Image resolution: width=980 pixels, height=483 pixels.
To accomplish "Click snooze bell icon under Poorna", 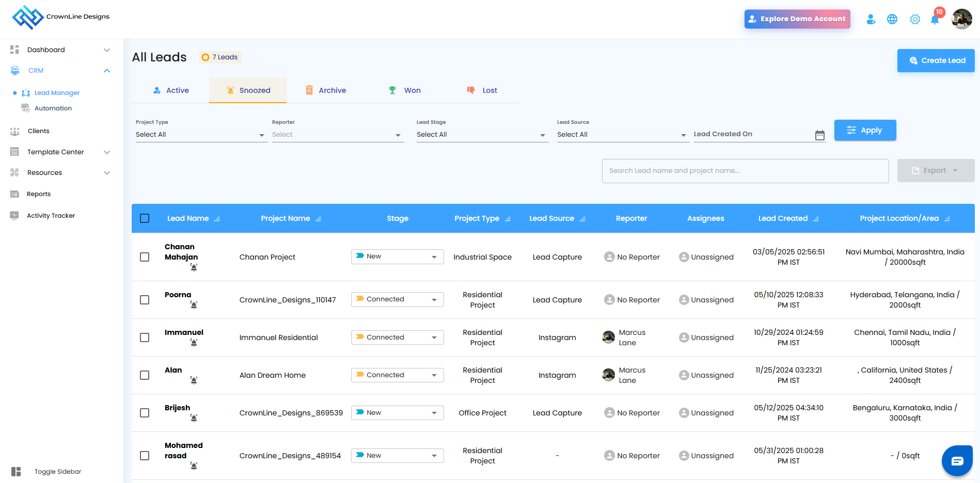I will pyautogui.click(x=194, y=305).
